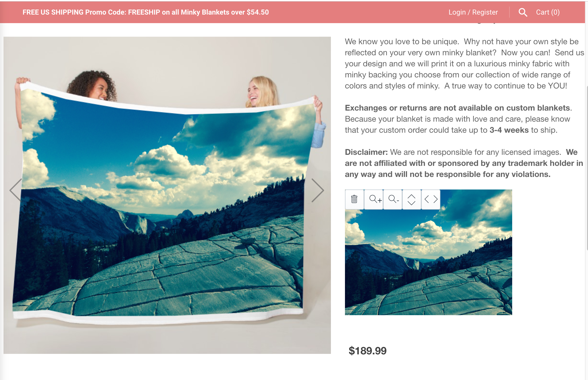
Task: View the Cart (0) contents
Action: click(x=548, y=12)
